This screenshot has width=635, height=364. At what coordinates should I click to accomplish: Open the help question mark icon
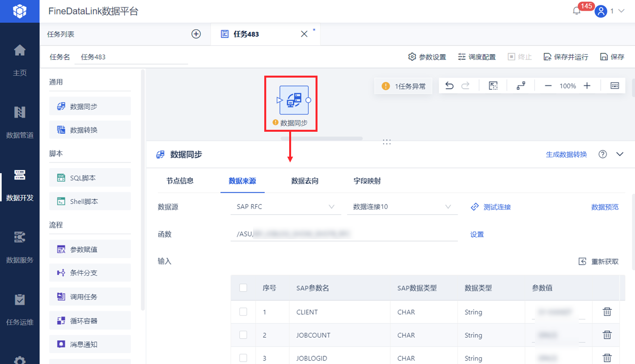[603, 154]
